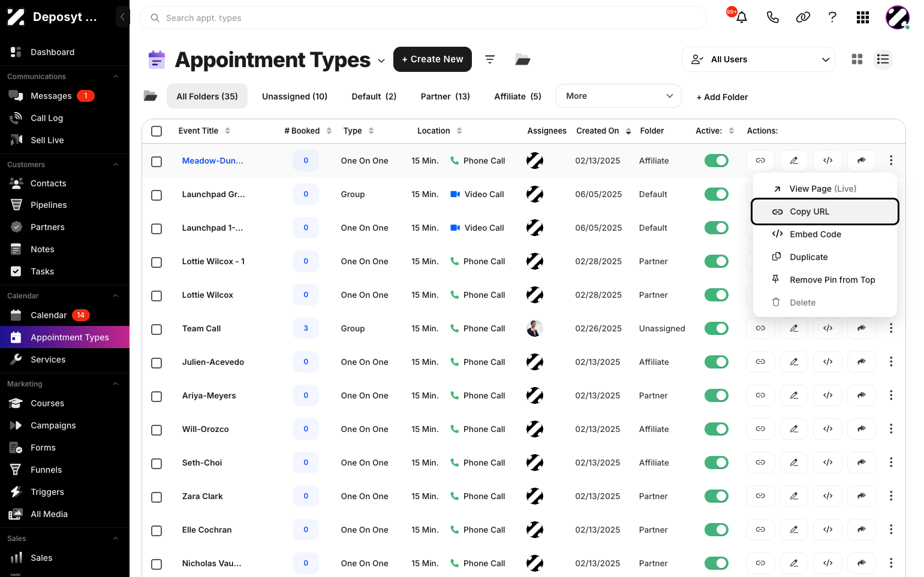Viewport: 924px width, 577px height.
Task: Open the More folders dropdown
Action: tap(619, 96)
